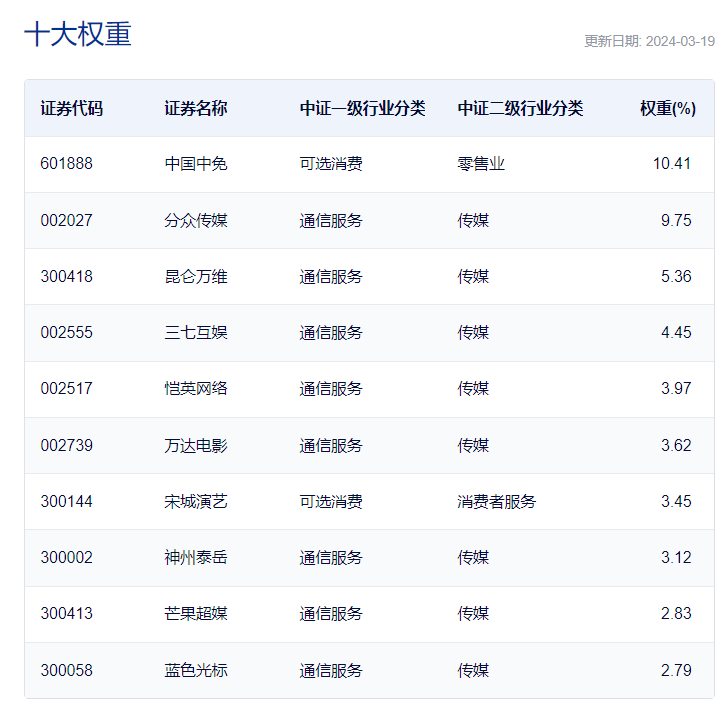The height and width of the screenshot is (707, 727).
Task: Select security name 宋城演艺
Action: point(196,502)
